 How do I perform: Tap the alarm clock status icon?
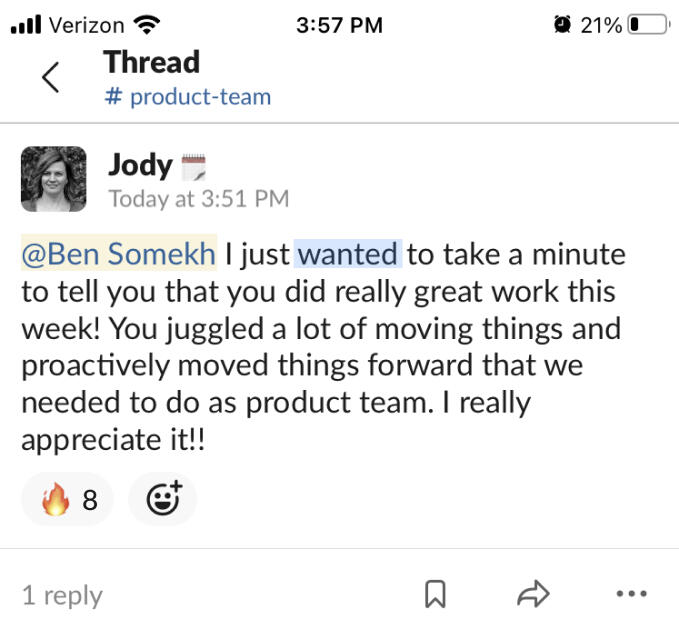pos(563,25)
